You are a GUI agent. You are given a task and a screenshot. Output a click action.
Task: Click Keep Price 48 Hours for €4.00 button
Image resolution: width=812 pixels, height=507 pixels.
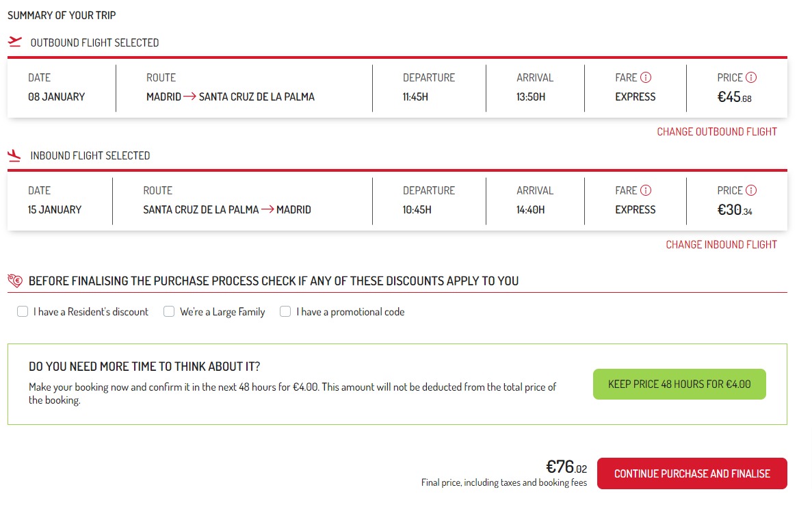[x=679, y=385]
